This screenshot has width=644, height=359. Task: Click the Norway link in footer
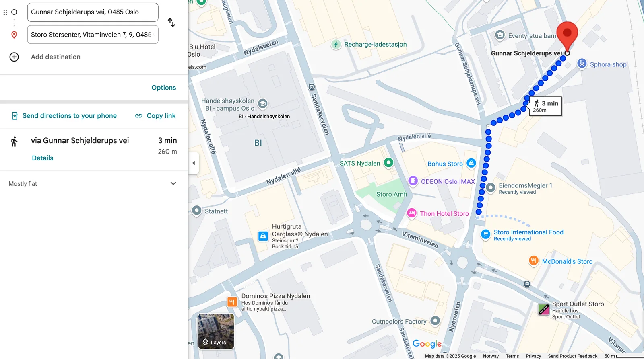pyautogui.click(x=491, y=356)
